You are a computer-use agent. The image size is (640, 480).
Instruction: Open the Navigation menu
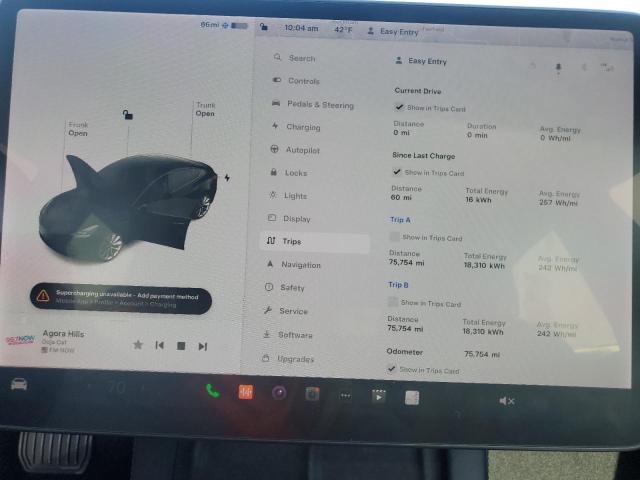pos(293,264)
